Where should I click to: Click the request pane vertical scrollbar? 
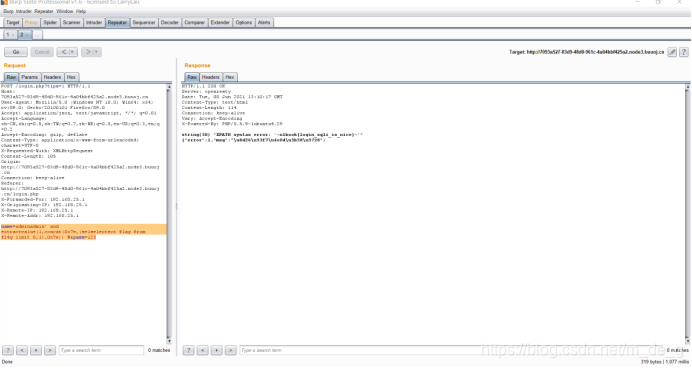[169, 214]
